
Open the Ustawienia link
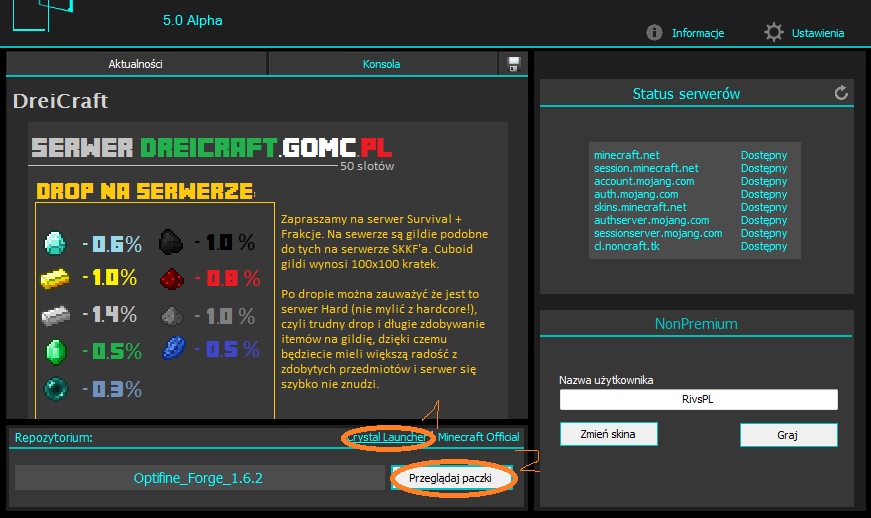click(818, 33)
